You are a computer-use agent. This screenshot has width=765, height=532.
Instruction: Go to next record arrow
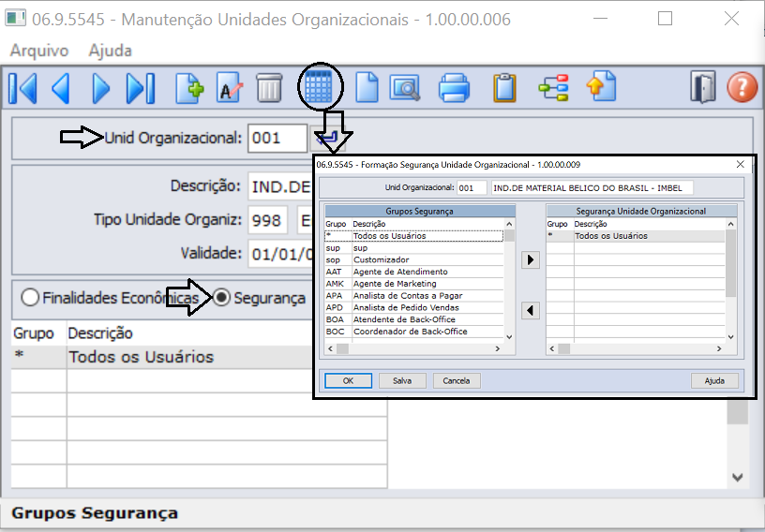coord(101,88)
